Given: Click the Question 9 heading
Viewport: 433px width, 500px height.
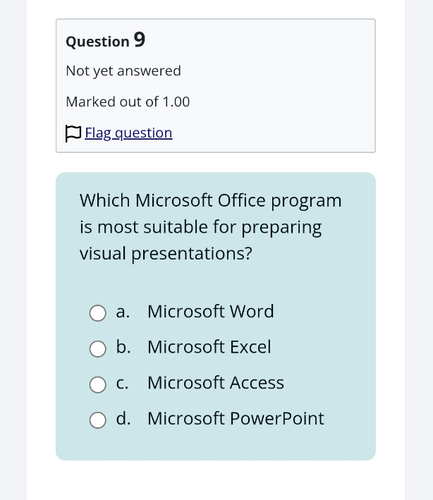Looking at the screenshot, I should (105, 41).
